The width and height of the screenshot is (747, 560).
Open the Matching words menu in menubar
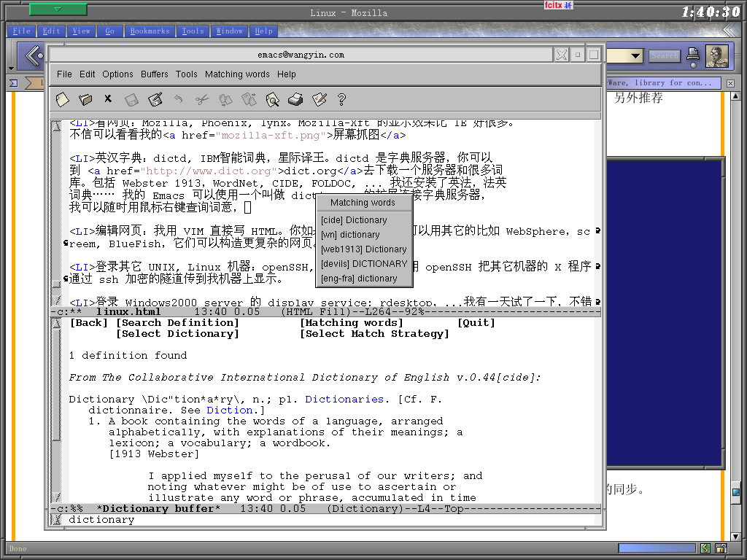(237, 74)
